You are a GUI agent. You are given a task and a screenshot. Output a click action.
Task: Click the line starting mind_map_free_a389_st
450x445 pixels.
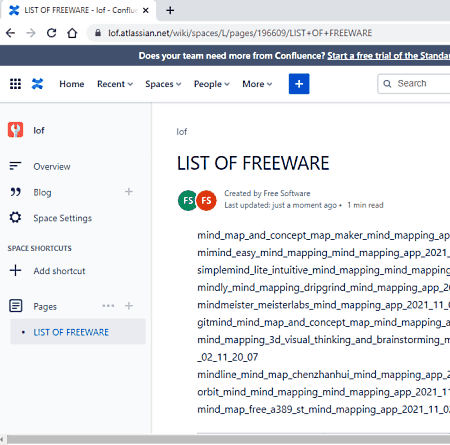(323, 409)
